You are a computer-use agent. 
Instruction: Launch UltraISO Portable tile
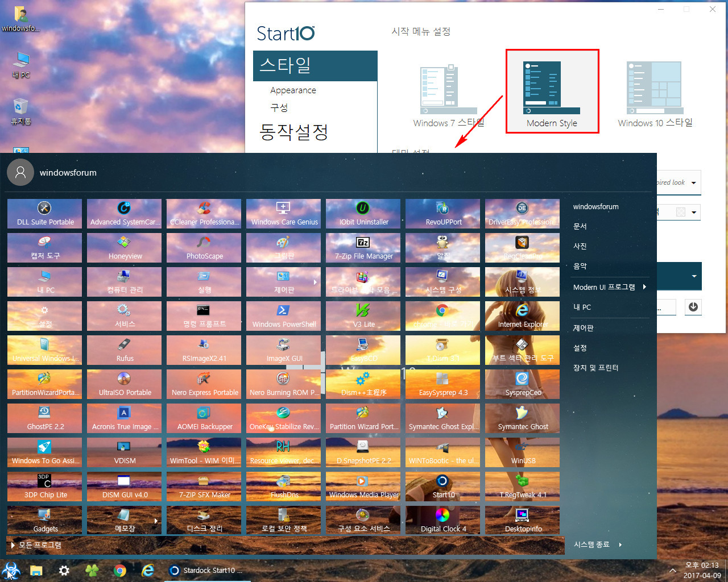pos(125,384)
